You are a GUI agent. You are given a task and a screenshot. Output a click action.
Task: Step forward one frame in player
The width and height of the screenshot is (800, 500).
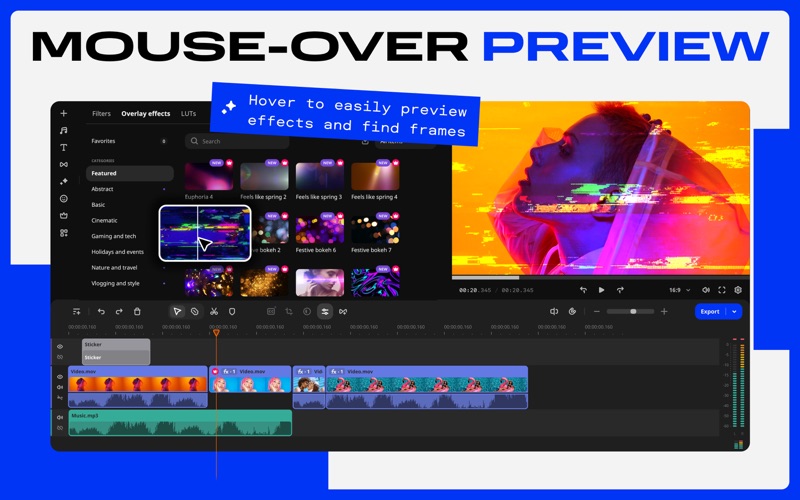(x=620, y=290)
